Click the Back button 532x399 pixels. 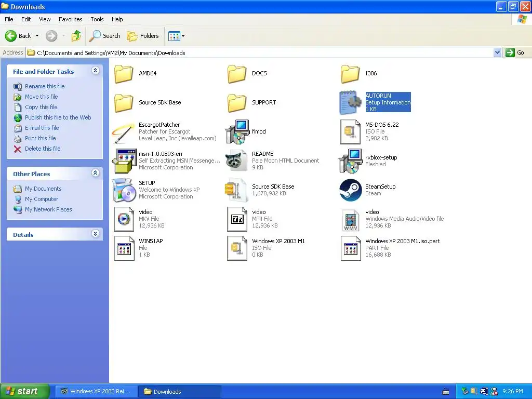tap(18, 36)
